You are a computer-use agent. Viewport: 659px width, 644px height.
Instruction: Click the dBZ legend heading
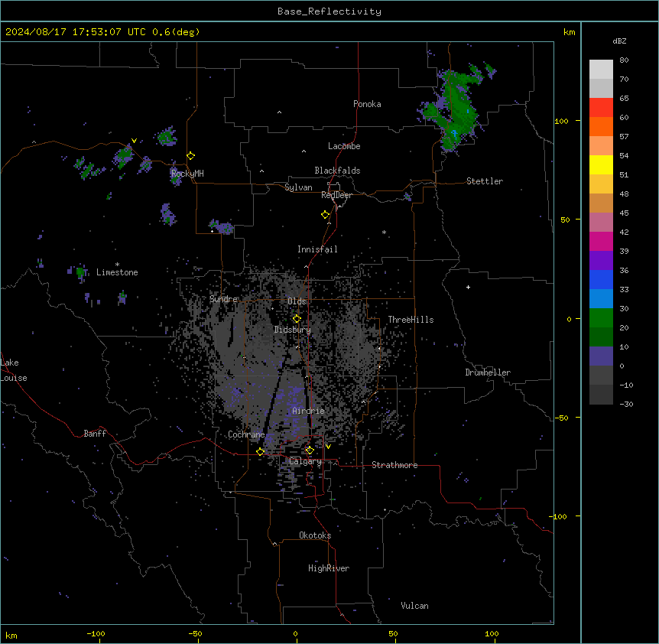point(619,41)
